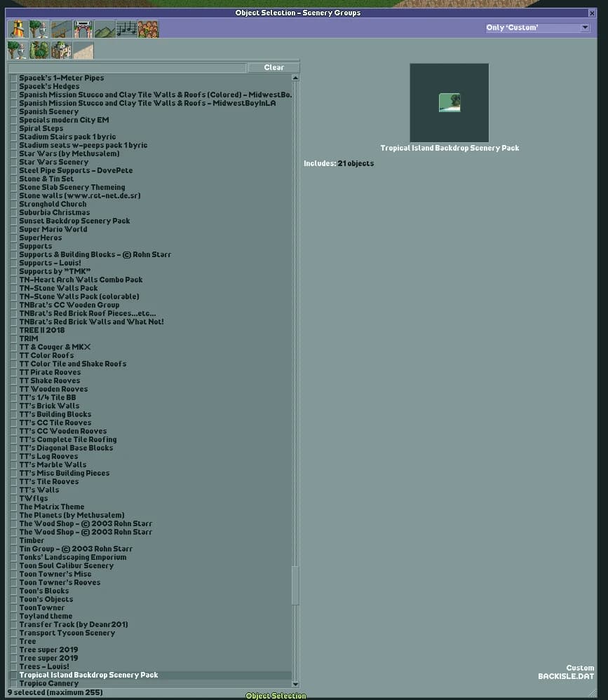The image size is (608, 700).
Task: Select 'Spanish Mission Stucco ... (Colored)' row
Action: tap(151, 95)
